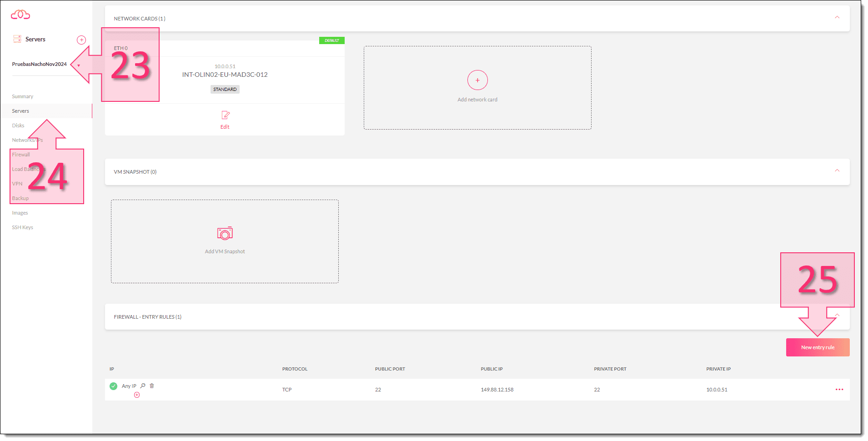Click the Edit pencil icon on ETH 0
The width and height of the screenshot is (868, 441).
pyautogui.click(x=225, y=115)
